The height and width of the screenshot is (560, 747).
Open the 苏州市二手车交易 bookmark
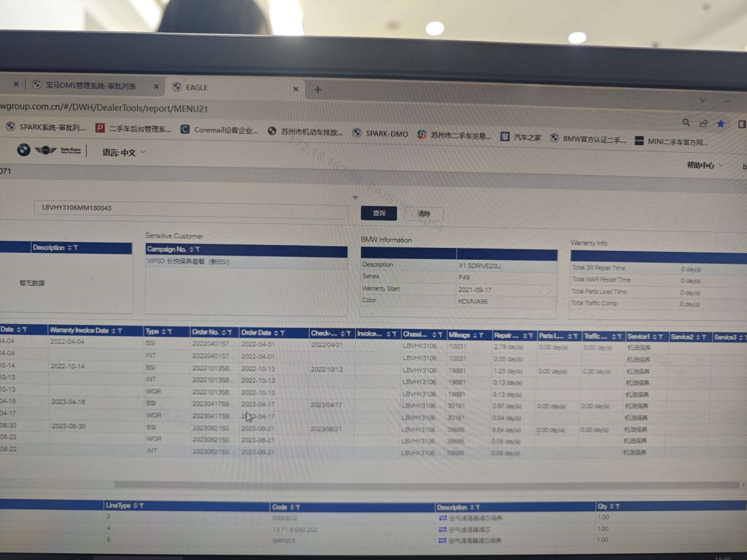(x=455, y=135)
